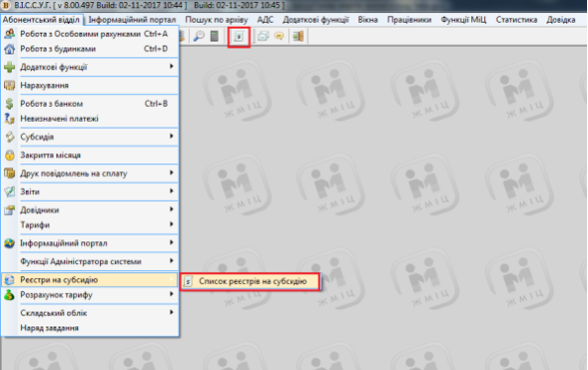The width and height of the screenshot is (588, 370).
Task: Click the house icon beside Робота з будинками
Action: point(9,48)
